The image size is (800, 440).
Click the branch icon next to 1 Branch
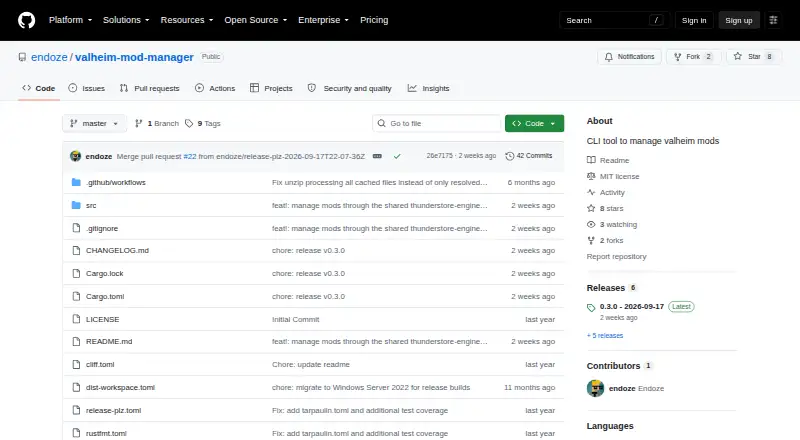(x=138, y=124)
